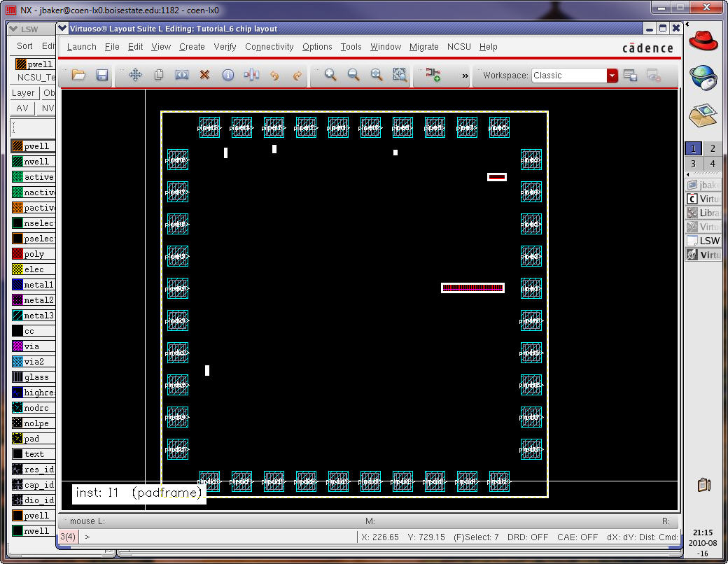Select the large red resistor instance

472,288
